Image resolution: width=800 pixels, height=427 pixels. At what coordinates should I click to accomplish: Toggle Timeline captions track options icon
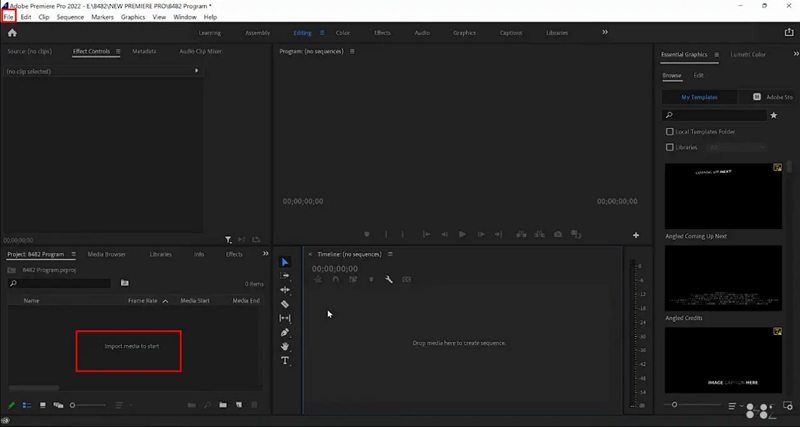tap(406, 280)
